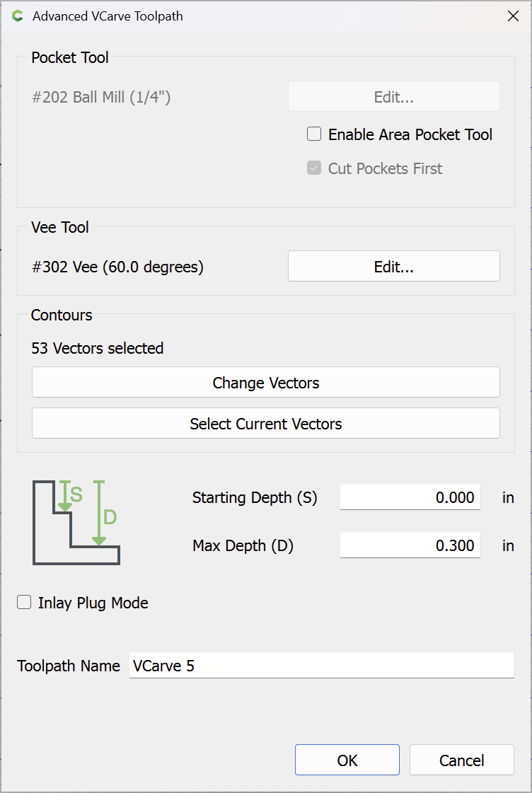Image resolution: width=532 pixels, height=793 pixels.
Task: Cancel the VCarve toolpath dialog
Action: pos(462,760)
